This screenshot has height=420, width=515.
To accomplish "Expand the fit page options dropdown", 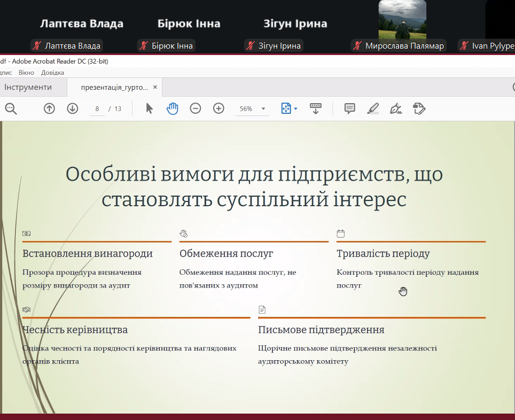I will coord(295,108).
